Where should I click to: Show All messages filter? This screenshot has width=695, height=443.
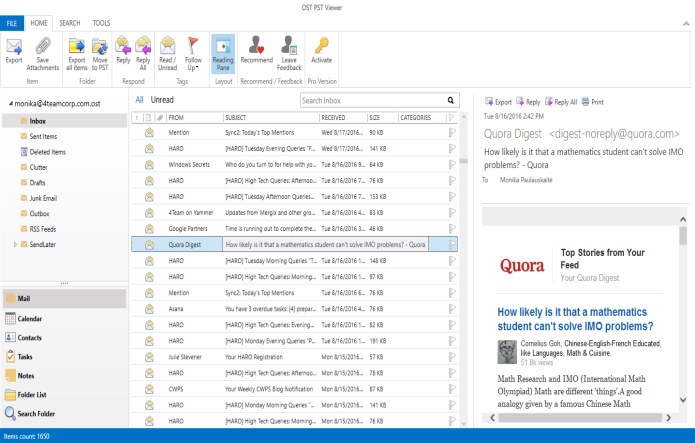[x=139, y=100]
